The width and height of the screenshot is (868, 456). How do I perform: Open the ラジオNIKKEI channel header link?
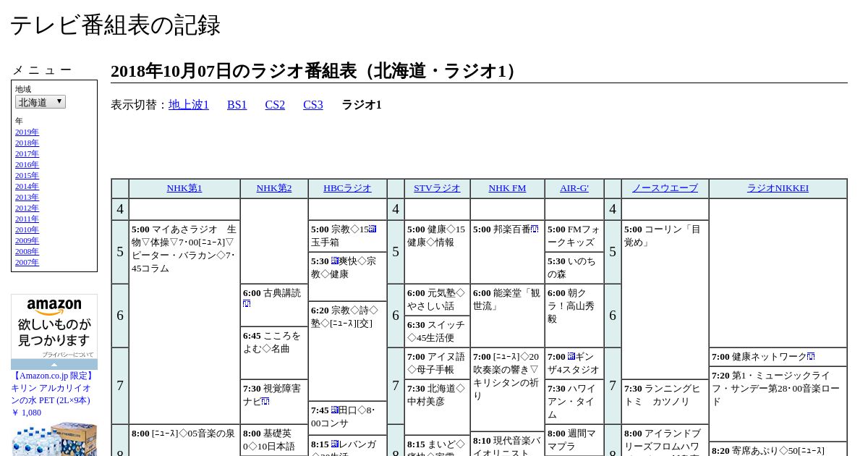pos(778,188)
